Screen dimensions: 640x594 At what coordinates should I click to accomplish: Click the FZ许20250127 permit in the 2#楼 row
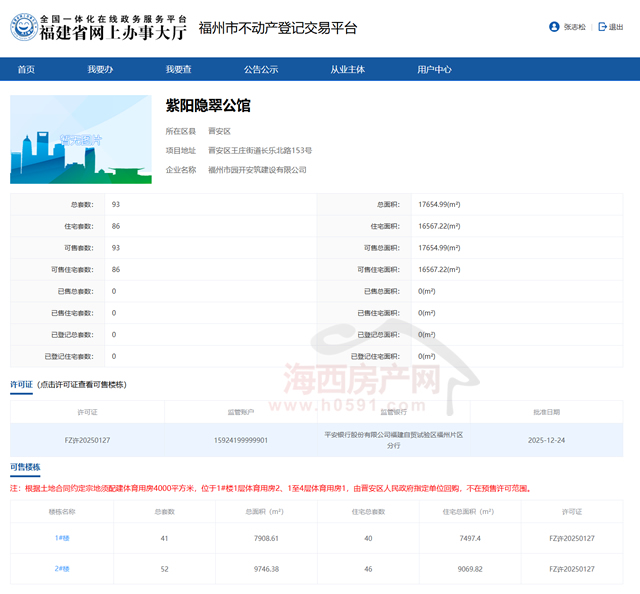point(572,568)
